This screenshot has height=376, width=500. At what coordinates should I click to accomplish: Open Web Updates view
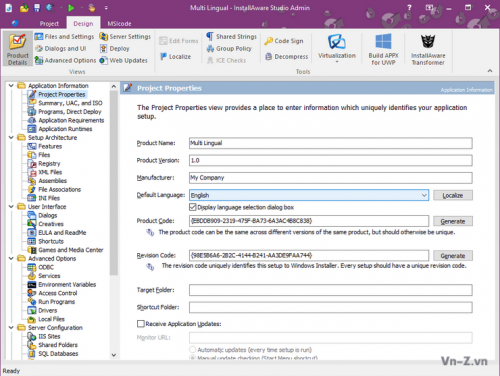coord(124,60)
